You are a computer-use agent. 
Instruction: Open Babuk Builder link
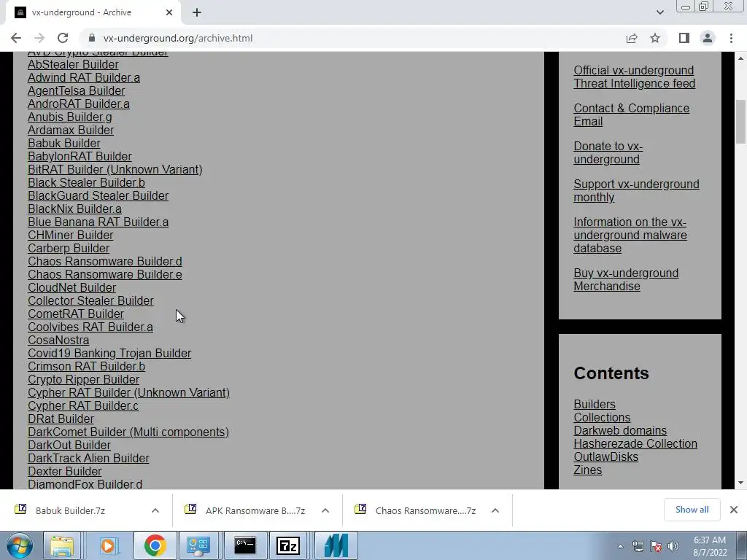64,144
